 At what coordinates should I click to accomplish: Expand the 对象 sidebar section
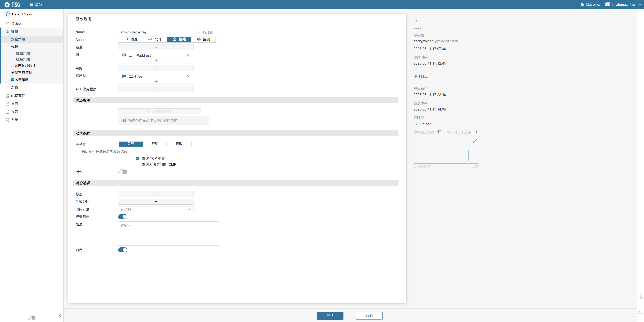click(x=14, y=88)
